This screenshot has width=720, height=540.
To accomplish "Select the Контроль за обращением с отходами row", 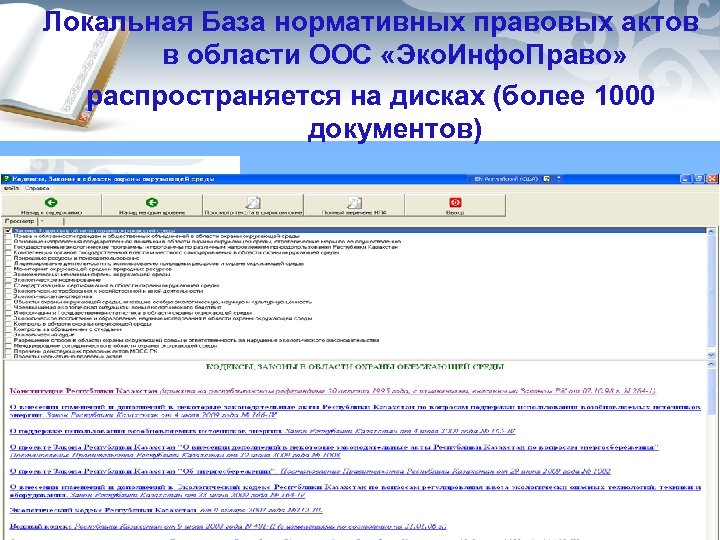I will point(67,329).
